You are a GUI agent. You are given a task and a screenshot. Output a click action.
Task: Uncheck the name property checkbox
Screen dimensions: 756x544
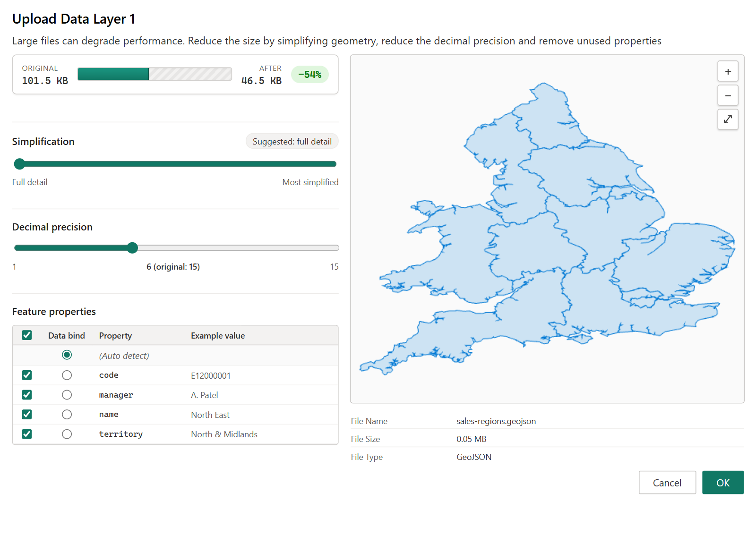(27, 414)
